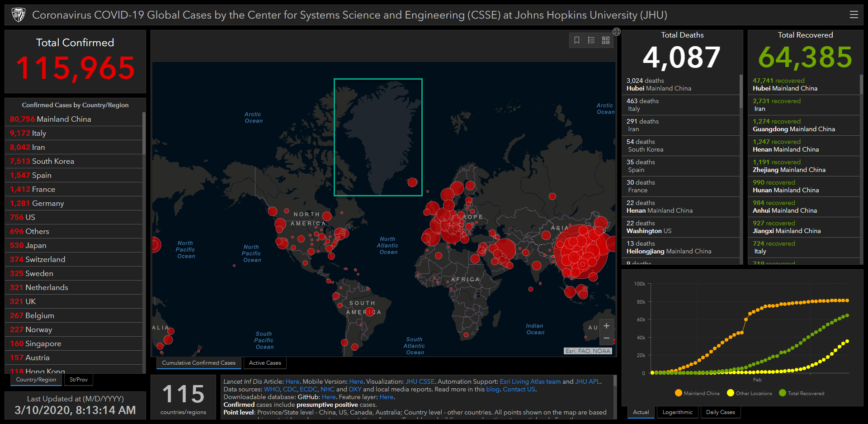
Task: Zoom out the map with minus button
Action: tap(607, 338)
